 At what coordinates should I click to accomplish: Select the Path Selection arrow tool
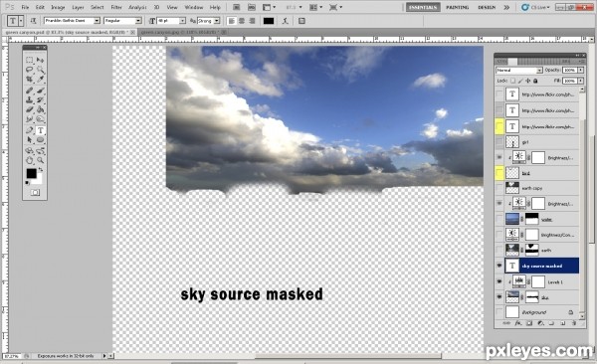point(30,140)
